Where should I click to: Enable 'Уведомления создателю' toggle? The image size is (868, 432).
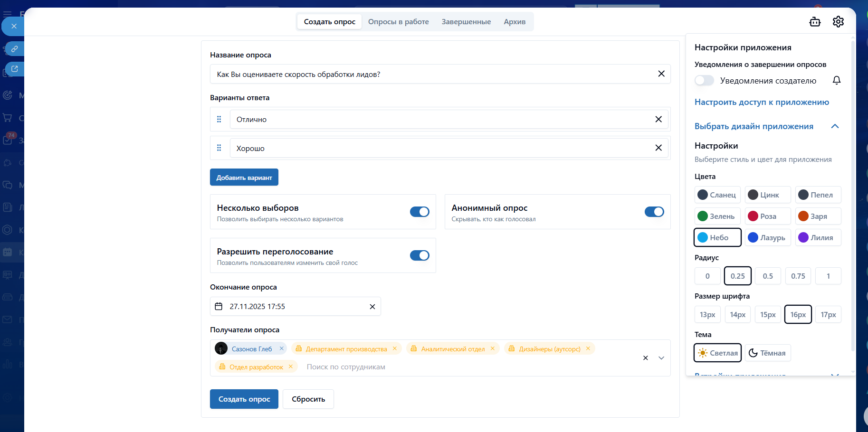[704, 80]
